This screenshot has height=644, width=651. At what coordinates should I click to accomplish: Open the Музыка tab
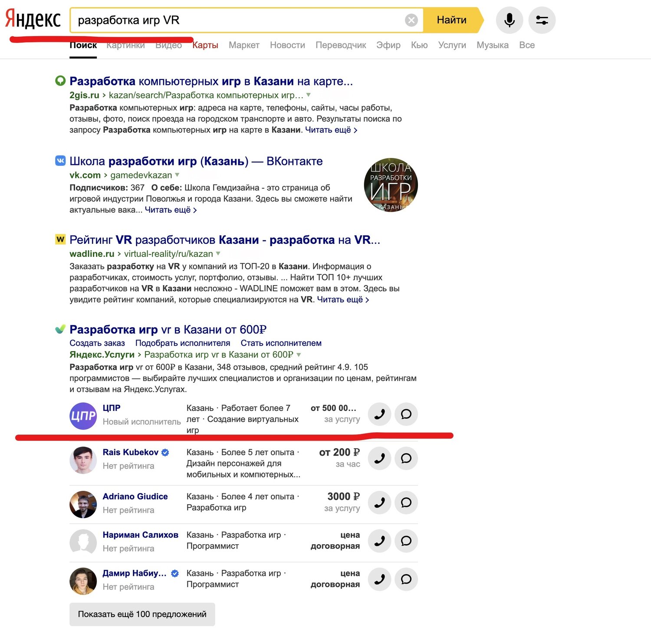[493, 45]
